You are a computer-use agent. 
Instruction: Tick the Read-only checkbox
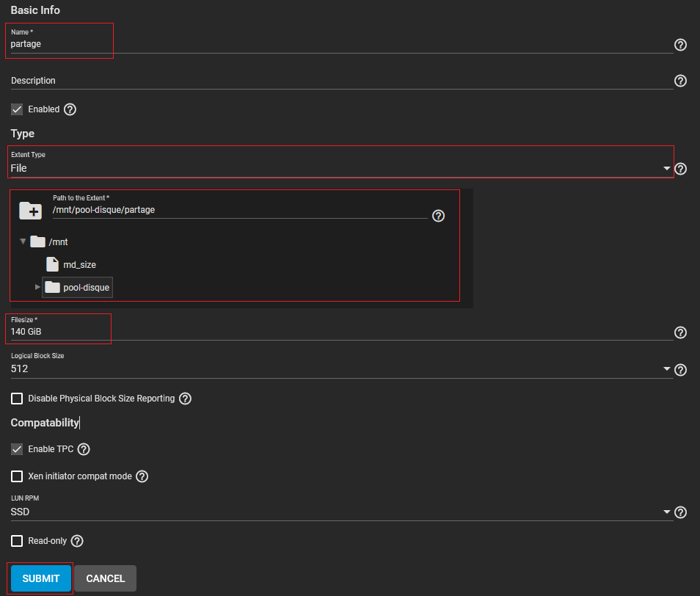click(17, 541)
